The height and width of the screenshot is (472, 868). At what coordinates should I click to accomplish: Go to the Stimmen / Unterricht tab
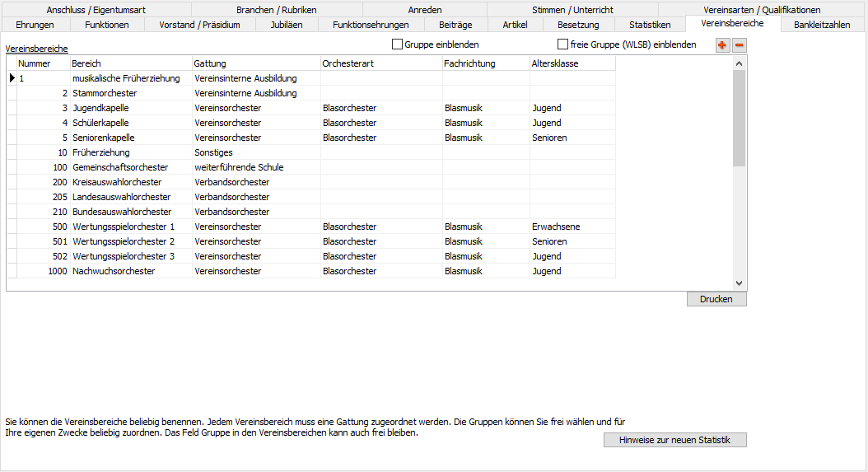point(572,10)
